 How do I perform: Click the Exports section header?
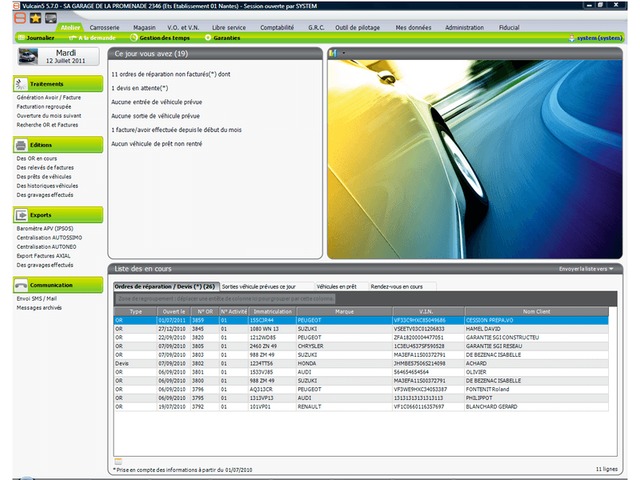(58, 215)
